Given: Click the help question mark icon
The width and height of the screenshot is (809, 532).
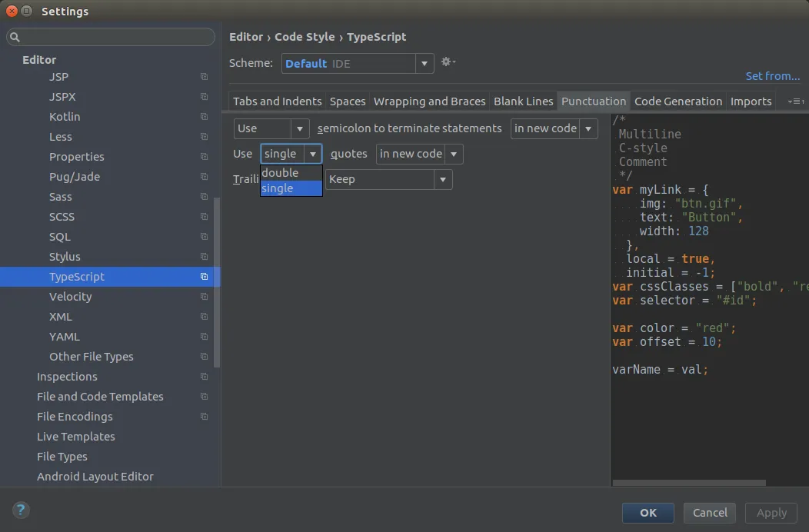Looking at the screenshot, I should click(21, 510).
